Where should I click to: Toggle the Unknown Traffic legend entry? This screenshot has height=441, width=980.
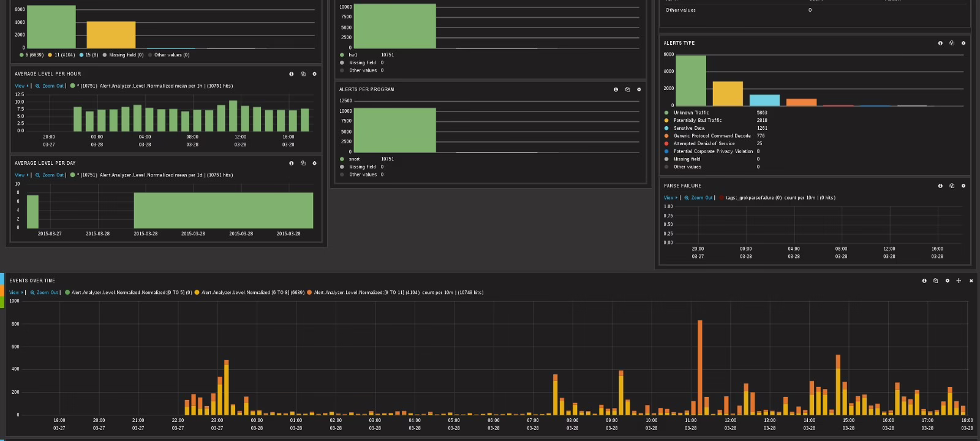pyautogui.click(x=691, y=113)
